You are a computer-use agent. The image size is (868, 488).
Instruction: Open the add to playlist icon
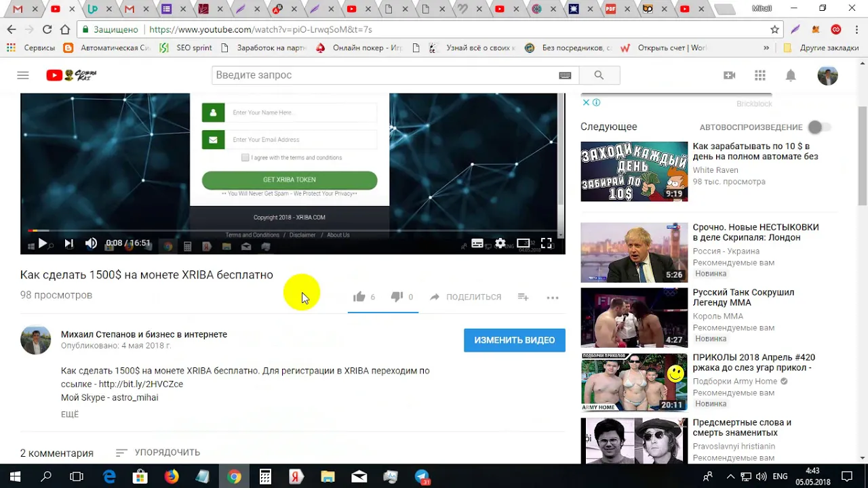pyautogui.click(x=523, y=297)
